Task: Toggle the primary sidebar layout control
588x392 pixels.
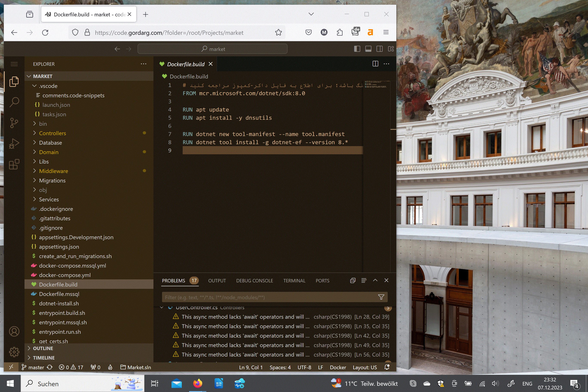Action: click(x=357, y=49)
